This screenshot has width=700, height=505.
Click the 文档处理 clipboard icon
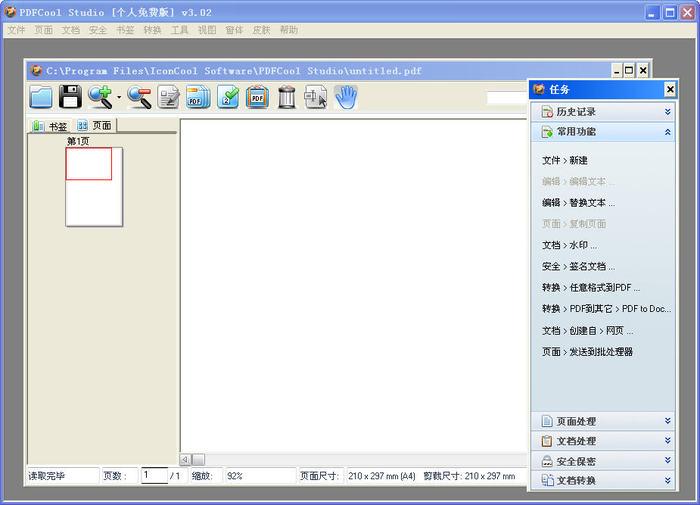coord(547,441)
